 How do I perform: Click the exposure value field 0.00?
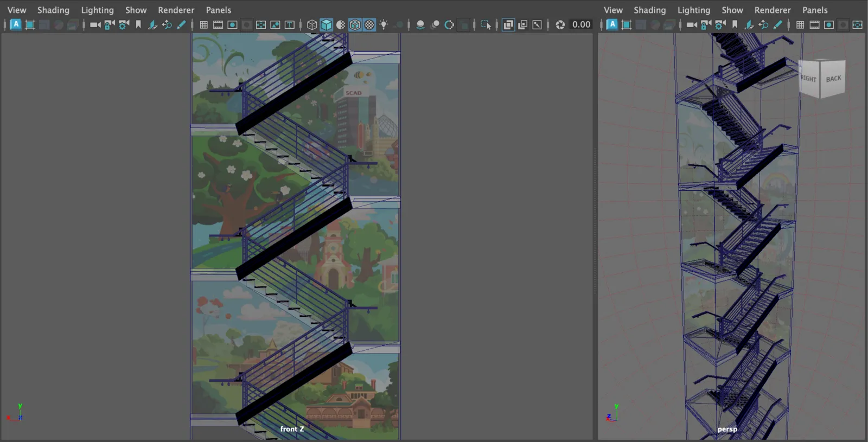point(581,24)
